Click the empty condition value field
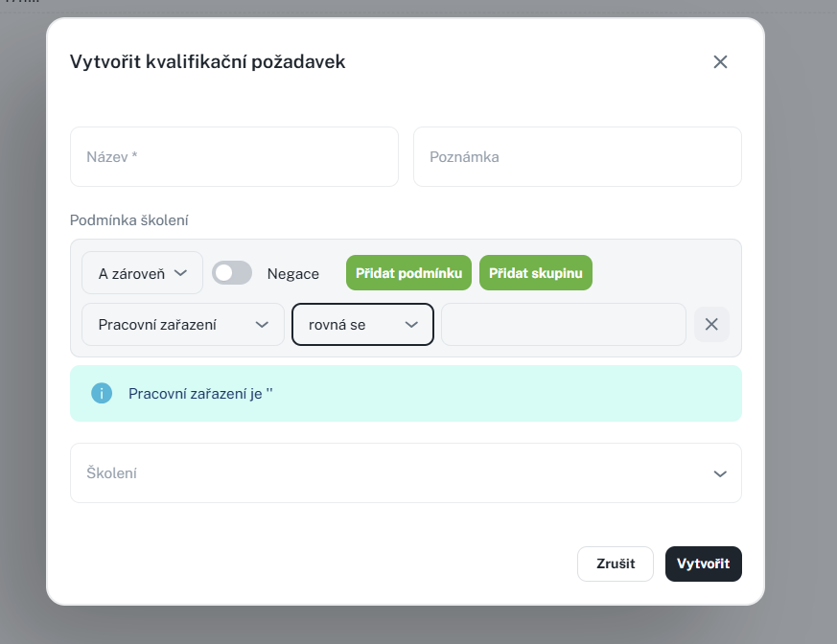The image size is (837, 644). (x=564, y=325)
